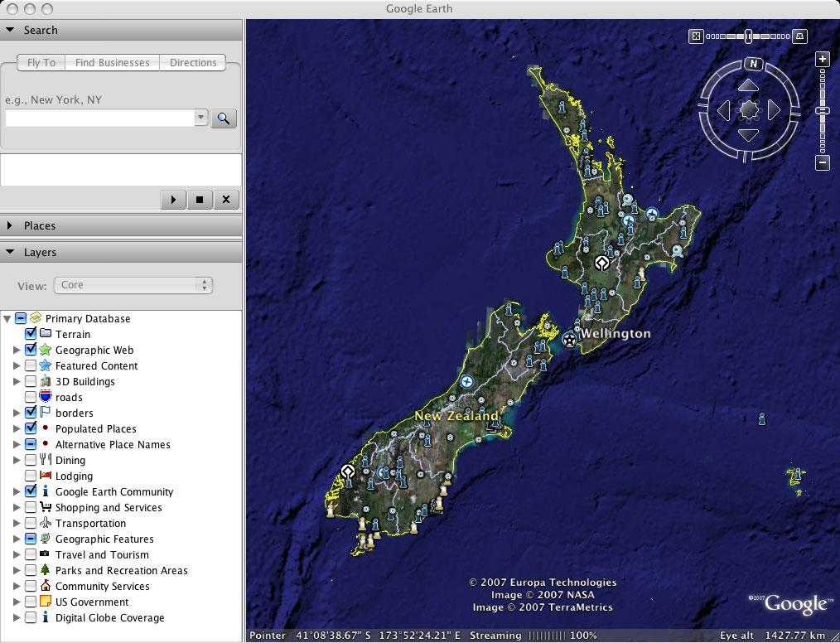Collapse the Layers panel triangle
Viewport: 840px width, 643px height.
click(x=10, y=252)
